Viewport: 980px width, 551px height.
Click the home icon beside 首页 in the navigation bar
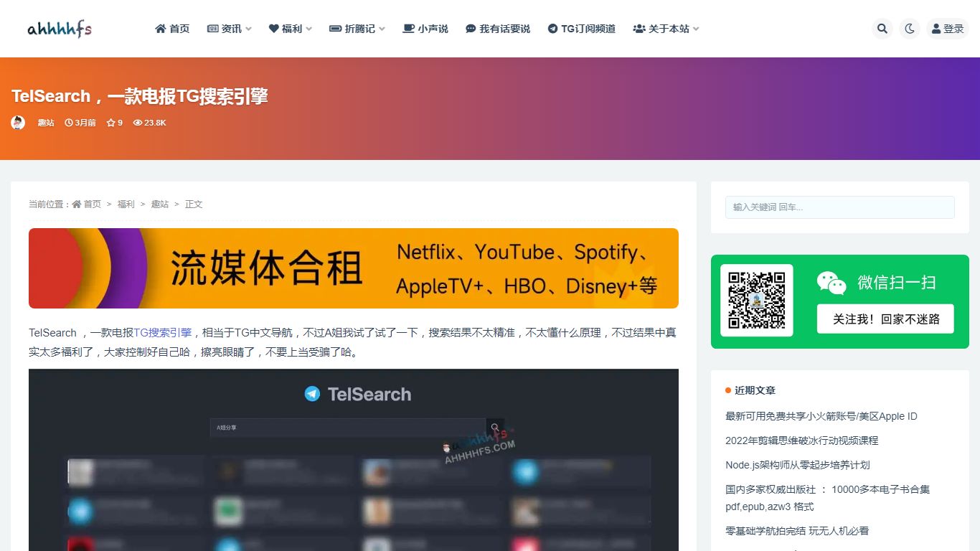[161, 29]
